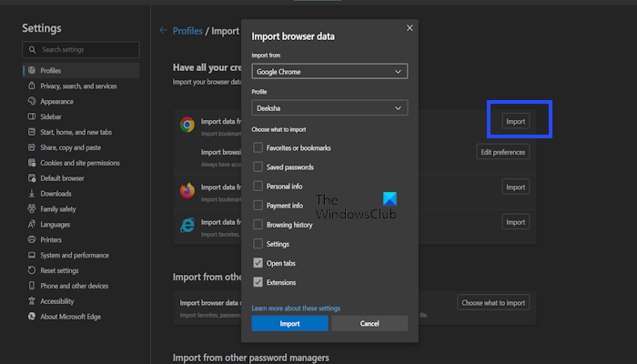Click the Reset settings icon
This screenshot has height=364, width=637.
(32, 270)
